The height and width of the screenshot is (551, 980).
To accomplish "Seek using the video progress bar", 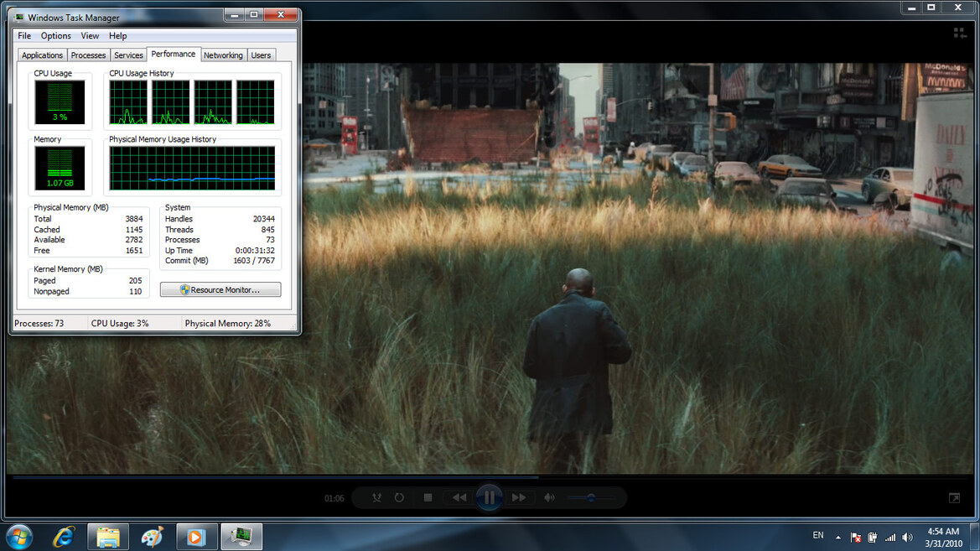I will (490, 477).
